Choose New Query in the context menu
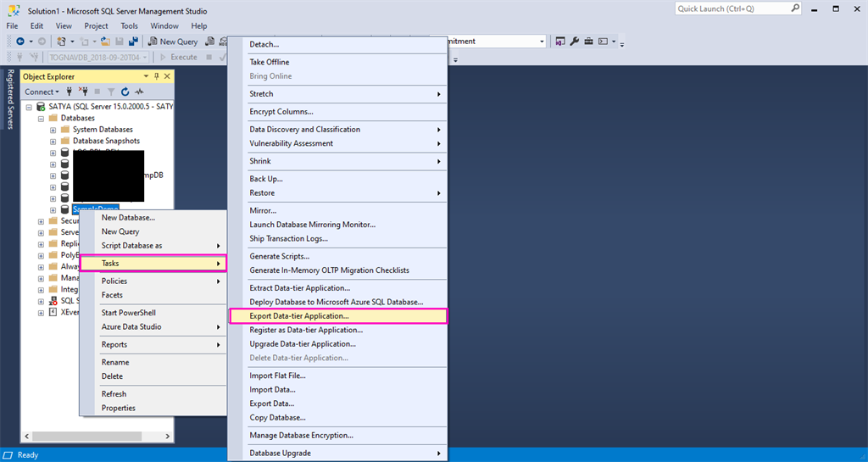 coord(153,231)
